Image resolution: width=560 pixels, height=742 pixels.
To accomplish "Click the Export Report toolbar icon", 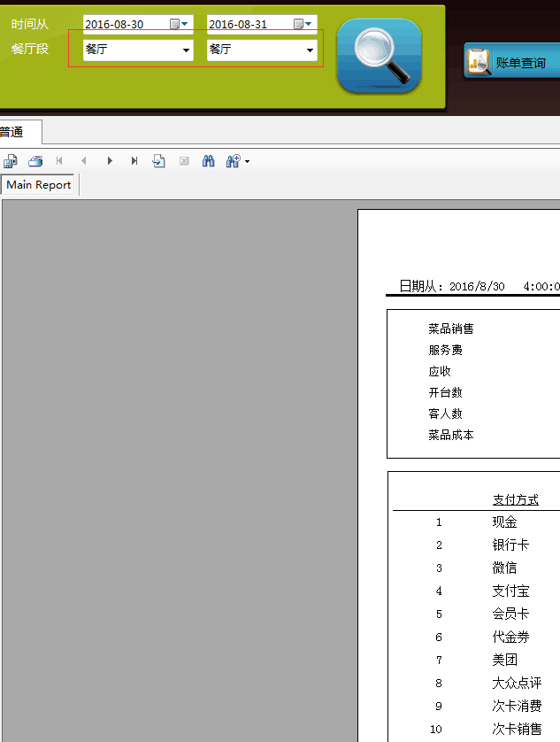I will (x=11, y=161).
